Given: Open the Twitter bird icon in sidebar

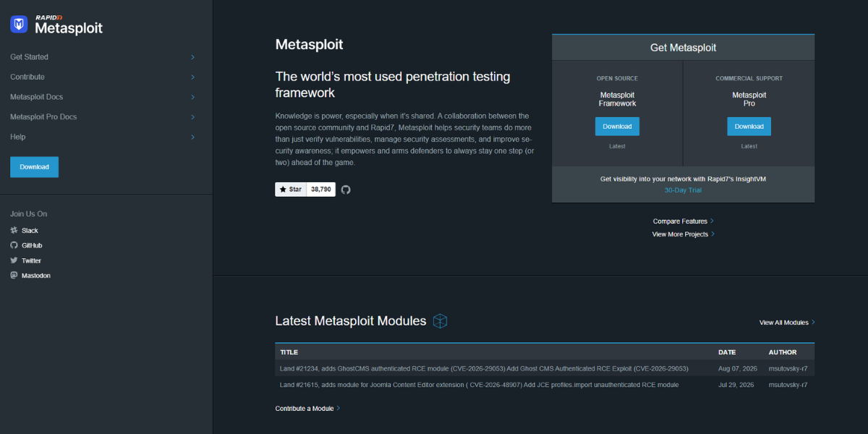Looking at the screenshot, I should (x=14, y=260).
